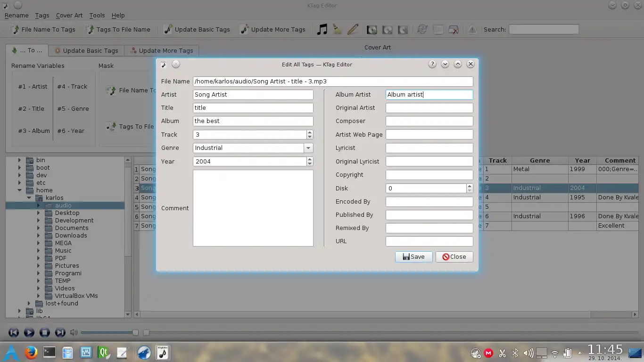Click the "Metal" genre cell
The image size is (644, 362).
tap(540, 169)
